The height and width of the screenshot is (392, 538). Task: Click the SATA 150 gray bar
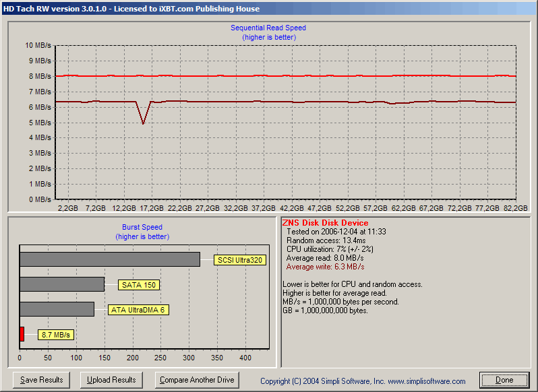click(x=62, y=284)
